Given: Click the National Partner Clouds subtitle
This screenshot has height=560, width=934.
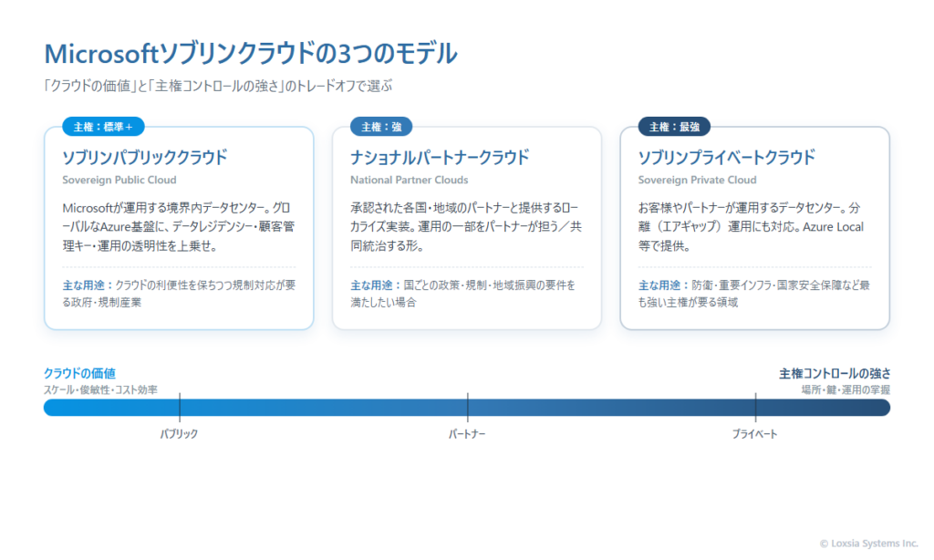Looking at the screenshot, I should tap(410, 180).
